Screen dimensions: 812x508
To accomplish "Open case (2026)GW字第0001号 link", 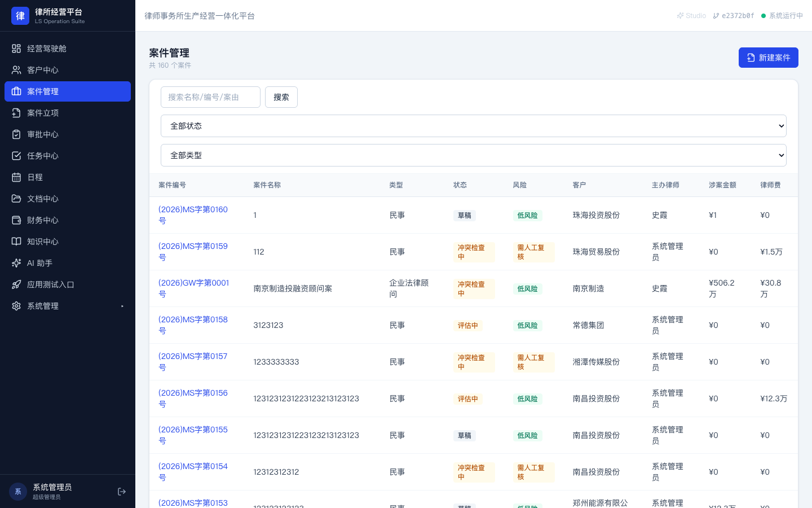I will click(x=193, y=288).
